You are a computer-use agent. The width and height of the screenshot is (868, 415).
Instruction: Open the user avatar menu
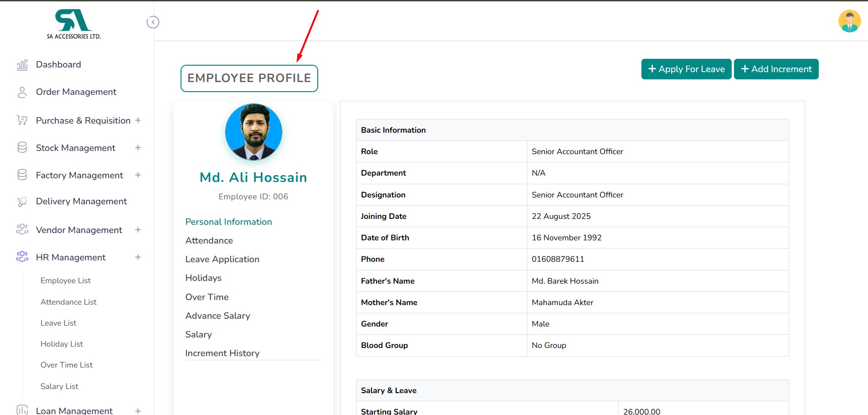849,21
